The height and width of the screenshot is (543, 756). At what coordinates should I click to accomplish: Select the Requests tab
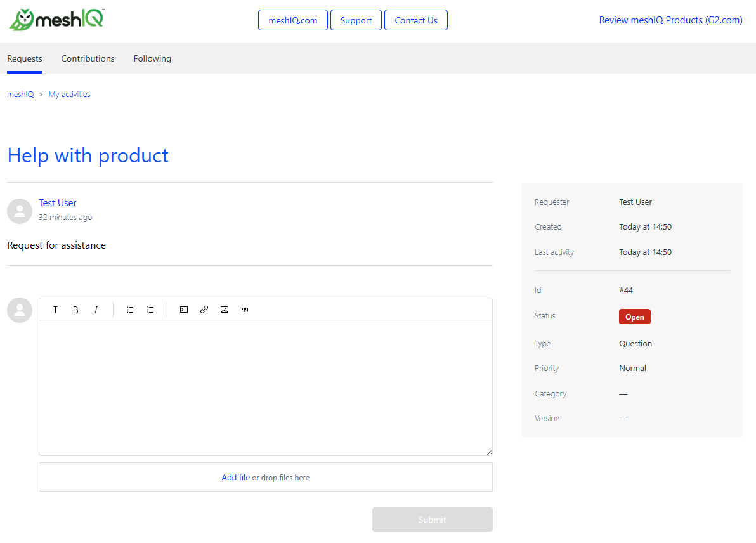pyautogui.click(x=24, y=58)
